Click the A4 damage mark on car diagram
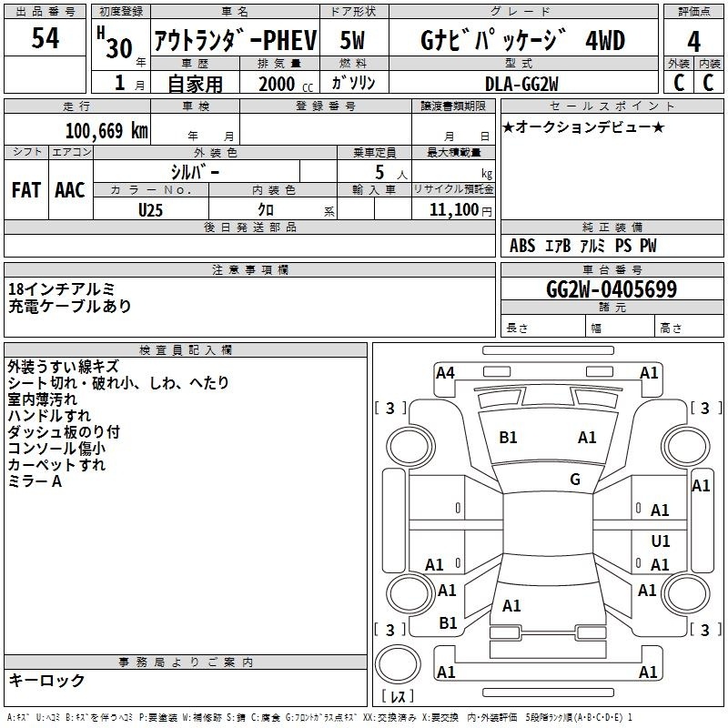728x728 pixels. (445, 372)
